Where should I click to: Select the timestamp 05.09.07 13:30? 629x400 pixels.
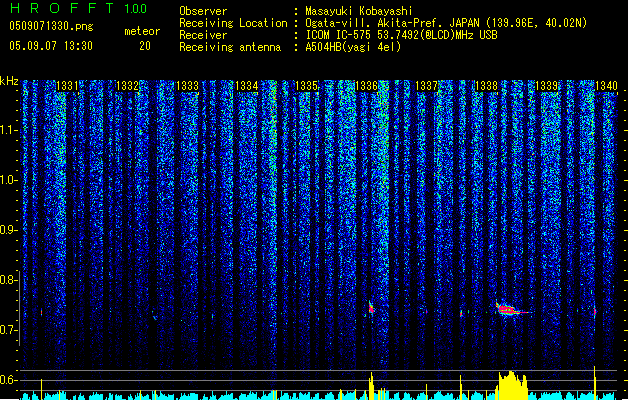(51, 46)
